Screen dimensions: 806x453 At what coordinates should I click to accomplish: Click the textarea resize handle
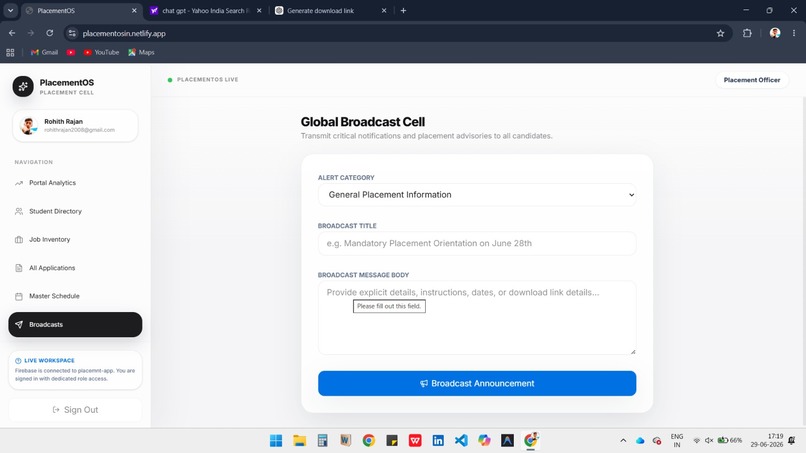click(x=633, y=351)
